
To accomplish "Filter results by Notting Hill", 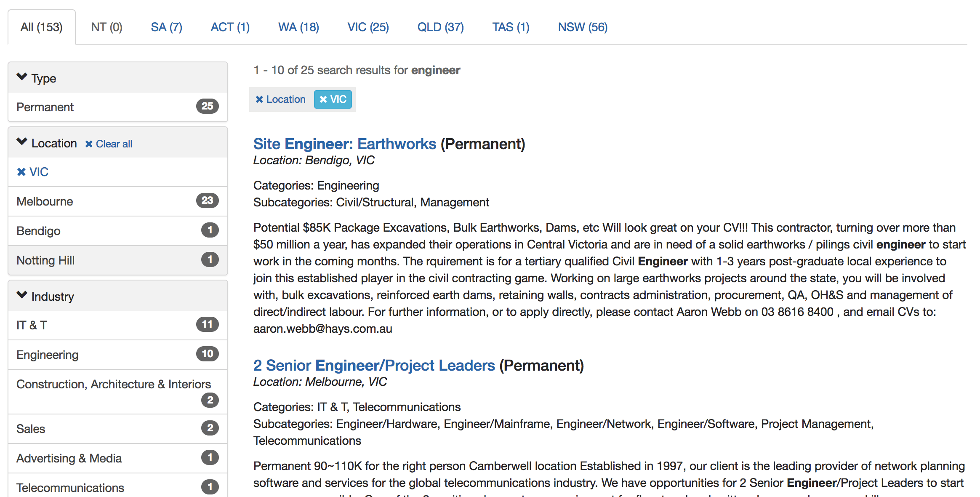I will (45, 260).
